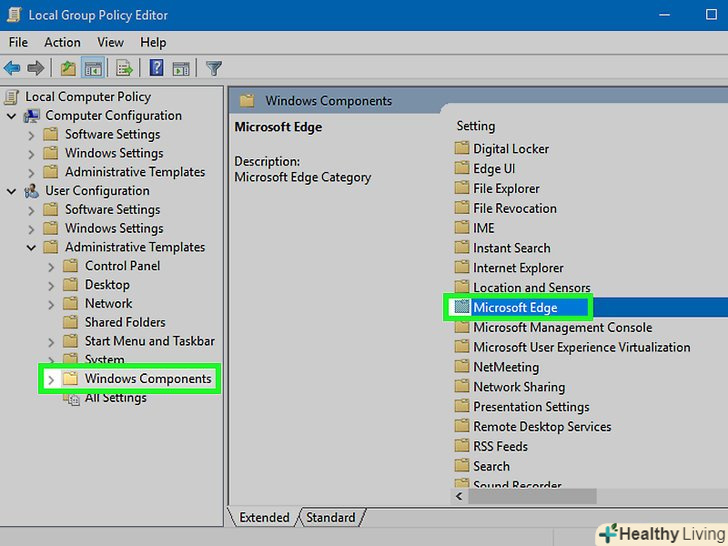Expand Windows Settings under Computer Configuration

click(31, 154)
